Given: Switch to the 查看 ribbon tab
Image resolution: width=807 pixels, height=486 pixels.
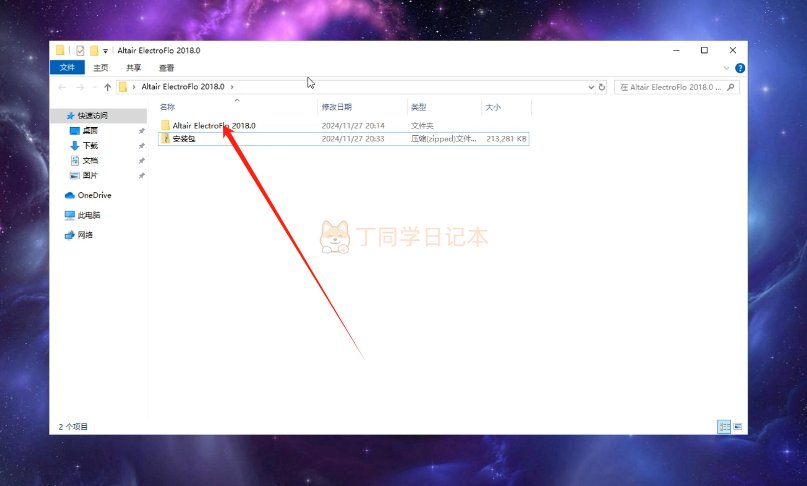Looking at the screenshot, I should pyautogui.click(x=166, y=67).
